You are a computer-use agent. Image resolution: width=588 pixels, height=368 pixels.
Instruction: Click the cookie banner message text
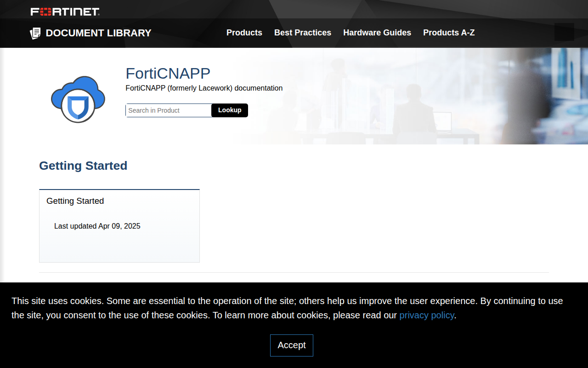[x=287, y=308]
